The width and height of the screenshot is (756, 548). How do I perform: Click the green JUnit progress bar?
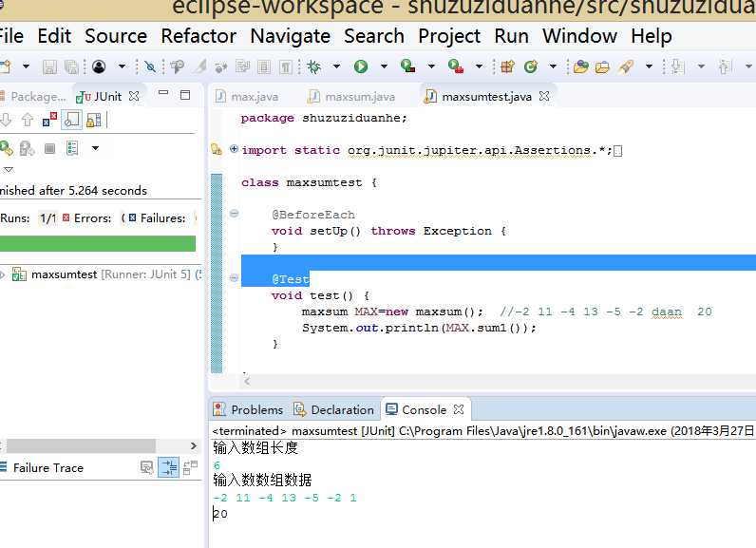coord(98,243)
